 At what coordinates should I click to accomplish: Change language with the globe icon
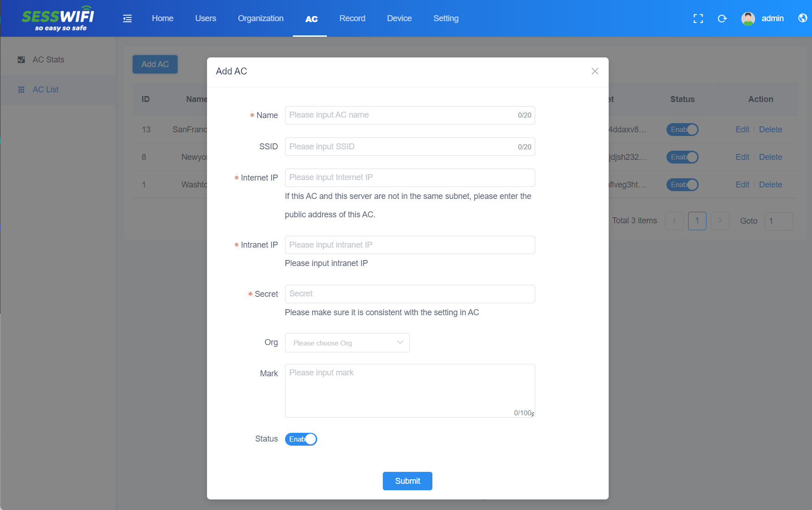[802, 18]
